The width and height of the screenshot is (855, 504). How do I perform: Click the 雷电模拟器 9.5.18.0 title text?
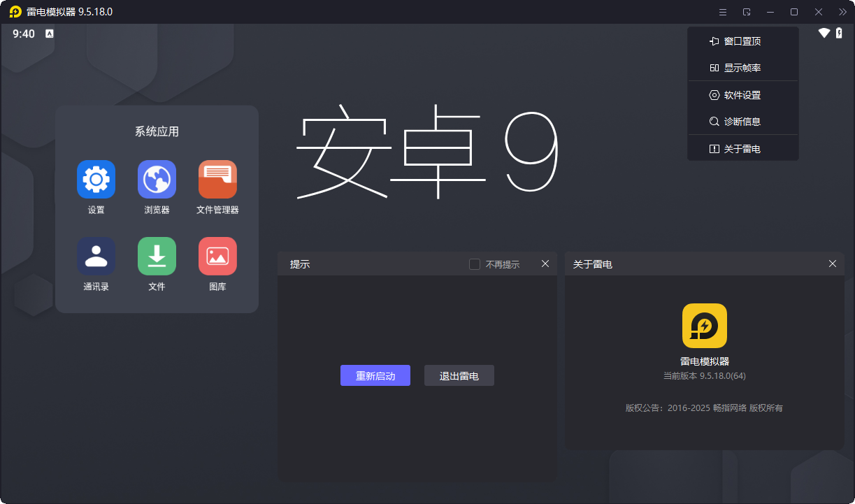pos(69,12)
